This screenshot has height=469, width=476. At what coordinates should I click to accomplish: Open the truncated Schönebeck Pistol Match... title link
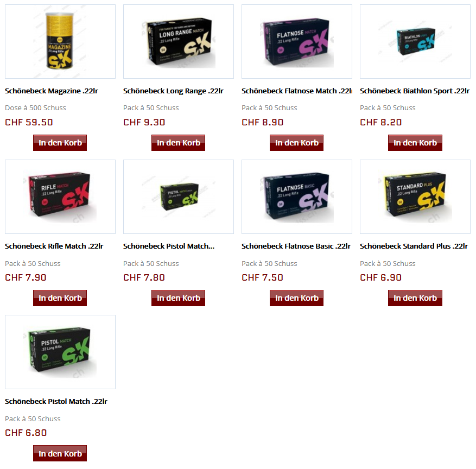[169, 246]
